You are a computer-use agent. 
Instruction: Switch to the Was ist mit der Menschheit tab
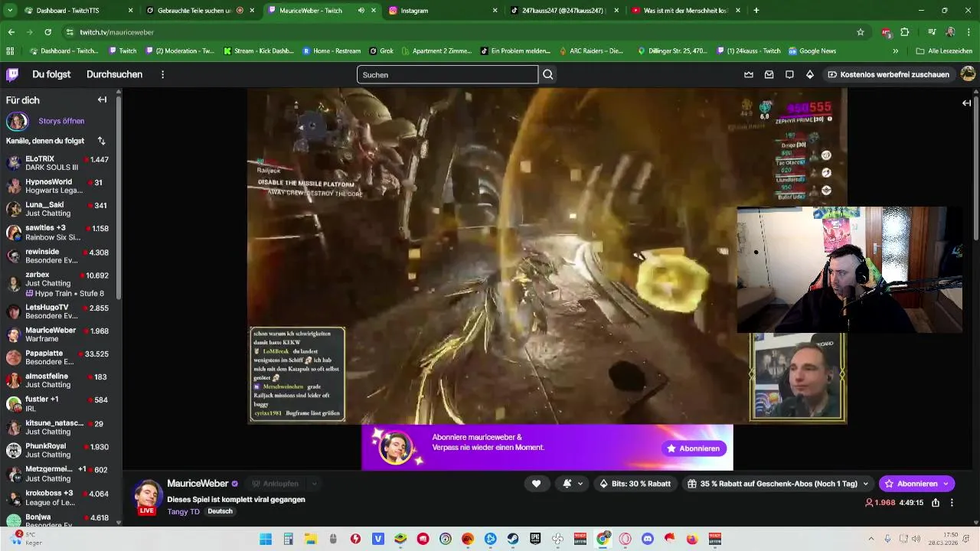[x=685, y=11]
